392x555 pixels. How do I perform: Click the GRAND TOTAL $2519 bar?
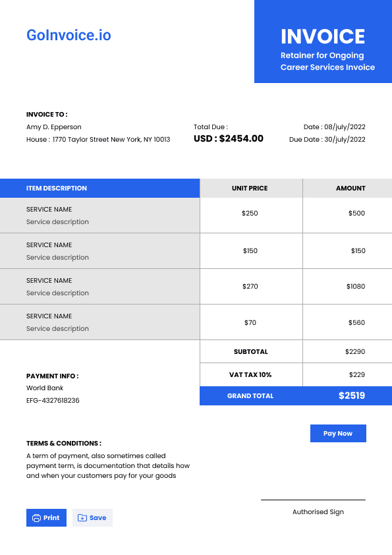tap(296, 395)
